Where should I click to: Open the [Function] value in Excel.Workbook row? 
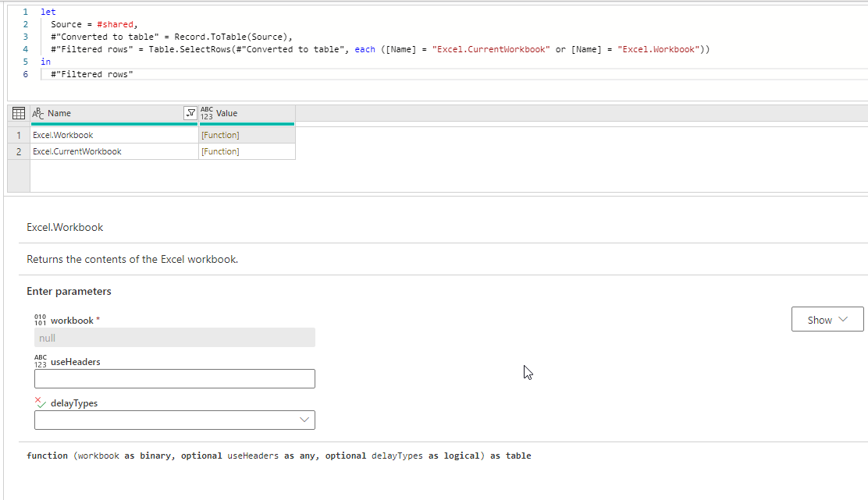click(x=220, y=136)
